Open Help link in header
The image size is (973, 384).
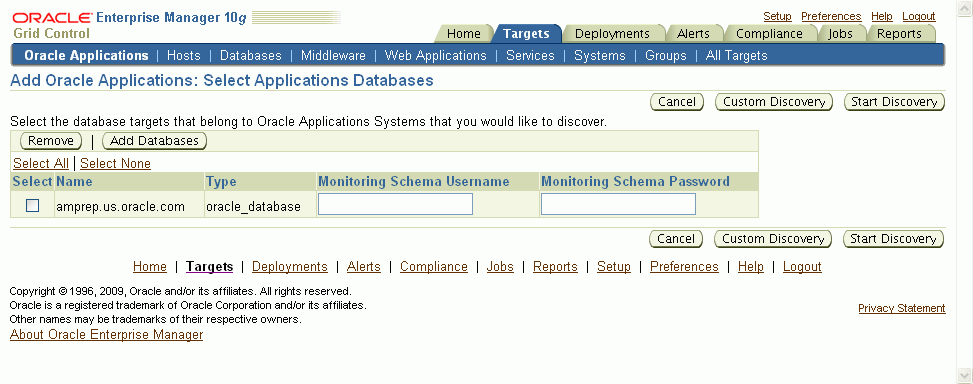click(x=882, y=16)
